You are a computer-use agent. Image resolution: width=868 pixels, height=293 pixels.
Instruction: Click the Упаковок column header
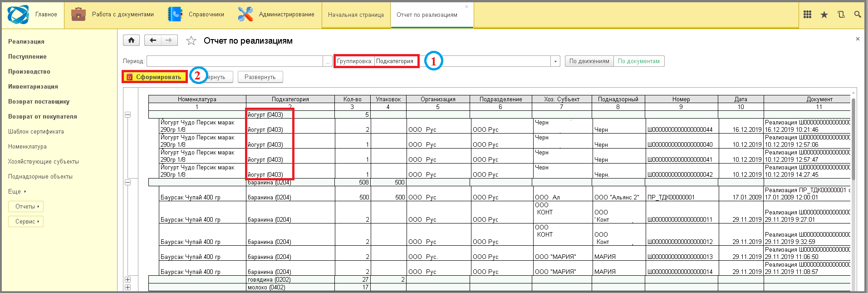[388, 99]
